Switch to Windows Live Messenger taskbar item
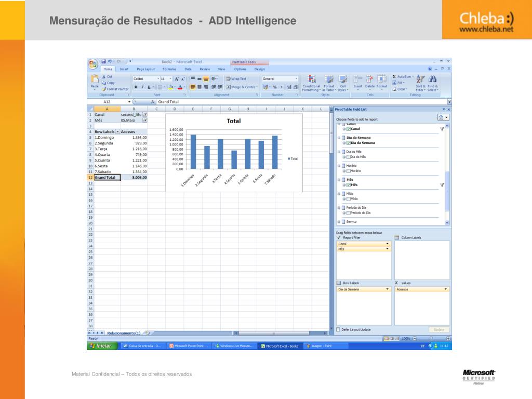 pos(234,346)
